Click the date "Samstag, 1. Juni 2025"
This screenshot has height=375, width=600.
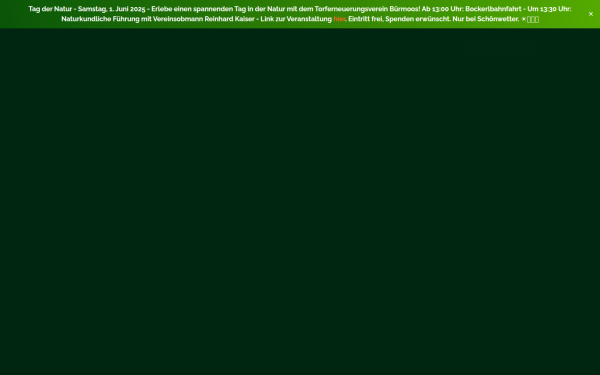(111, 9)
